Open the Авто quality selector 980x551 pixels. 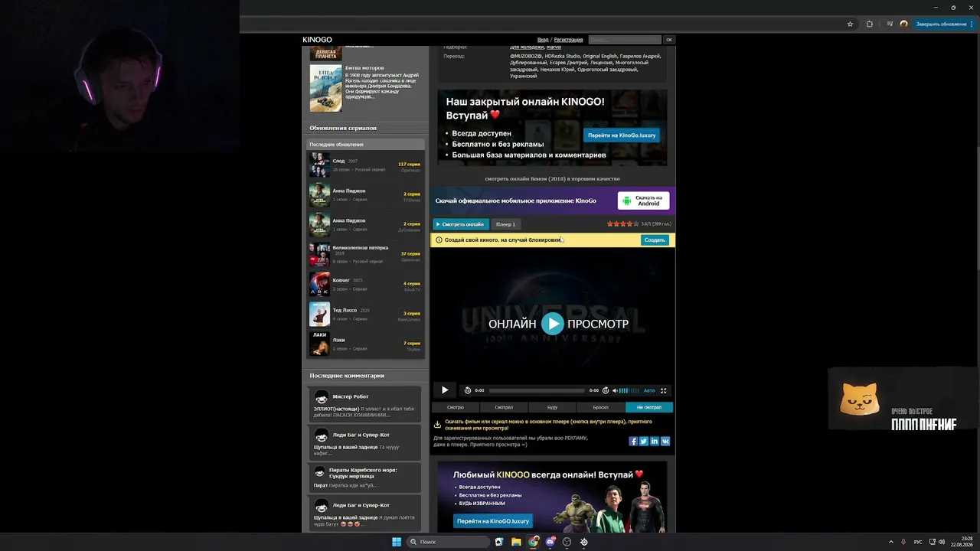(x=649, y=390)
